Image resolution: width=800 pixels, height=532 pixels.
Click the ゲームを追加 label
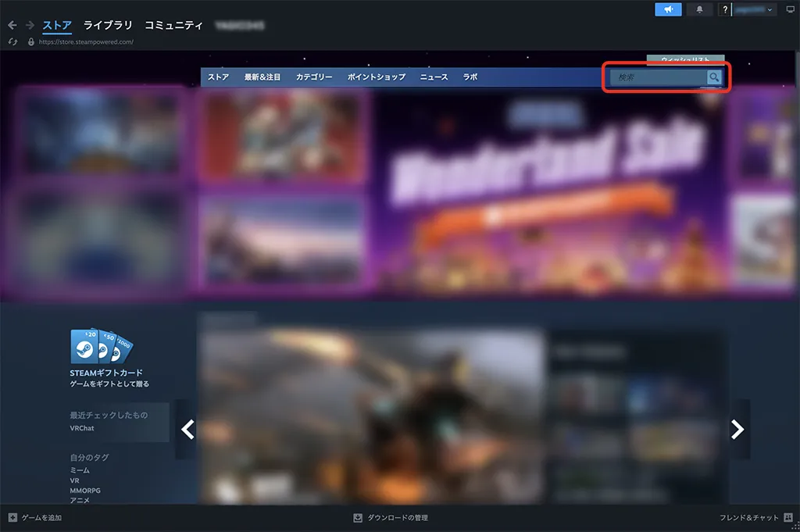[x=41, y=518]
